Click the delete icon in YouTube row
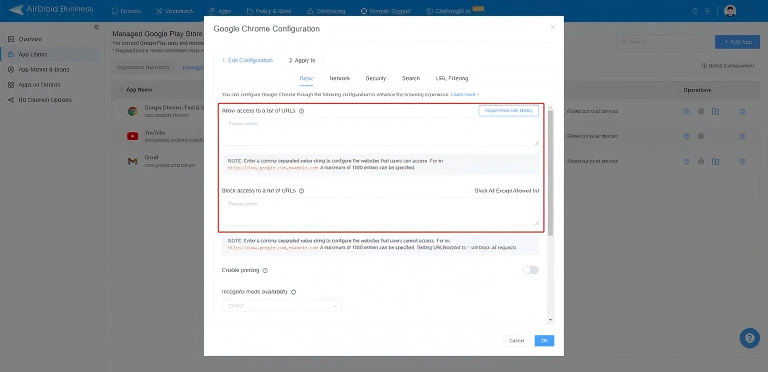768x372 pixels. (x=742, y=136)
